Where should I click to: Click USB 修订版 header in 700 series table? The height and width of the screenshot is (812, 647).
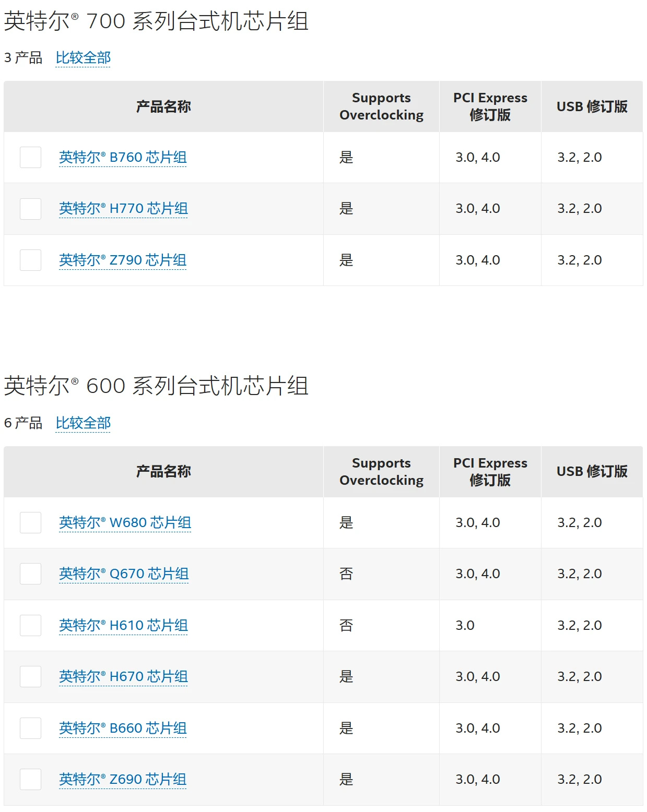[x=592, y=106]
